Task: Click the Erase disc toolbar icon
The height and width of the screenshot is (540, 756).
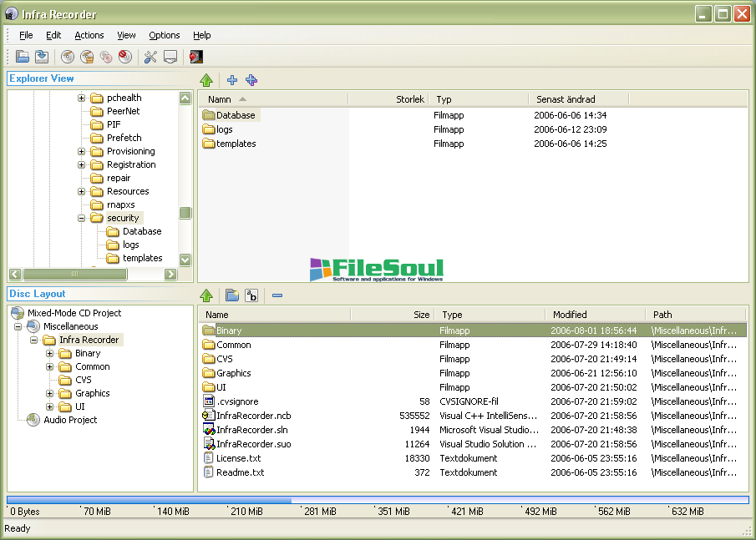Action: tap(125, 57)
